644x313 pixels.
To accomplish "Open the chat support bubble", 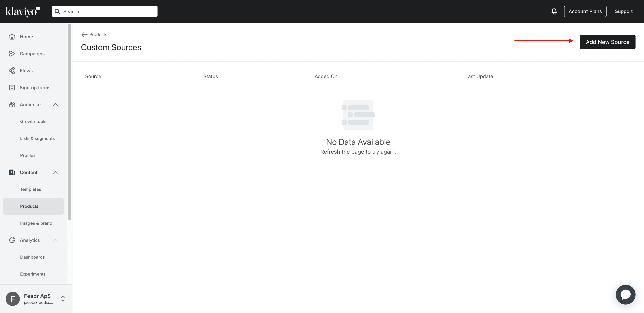I will pyautogui.click(x=625, y=294).
